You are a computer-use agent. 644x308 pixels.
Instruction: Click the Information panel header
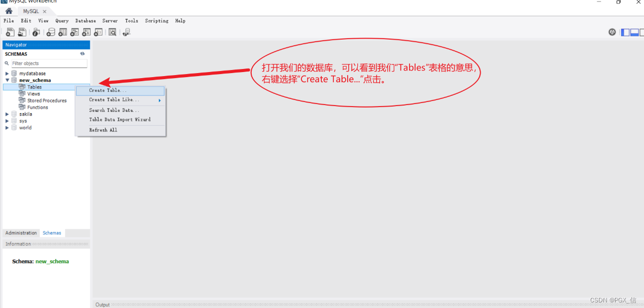point(46,244)
